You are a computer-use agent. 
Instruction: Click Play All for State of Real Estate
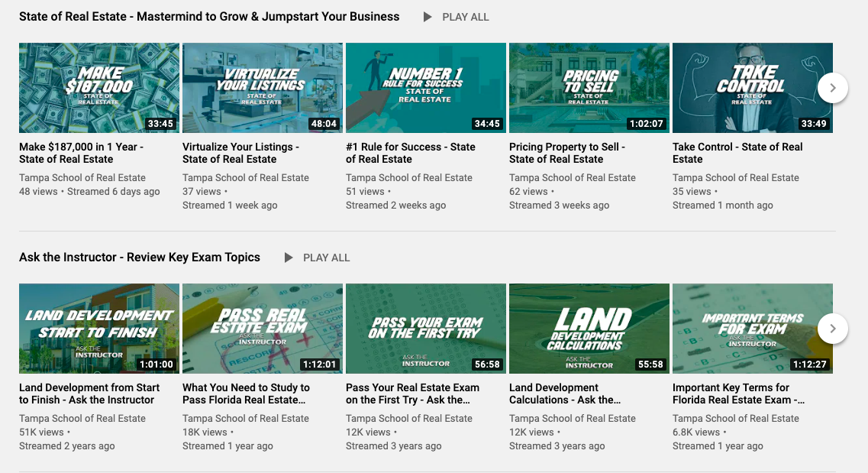457,17
